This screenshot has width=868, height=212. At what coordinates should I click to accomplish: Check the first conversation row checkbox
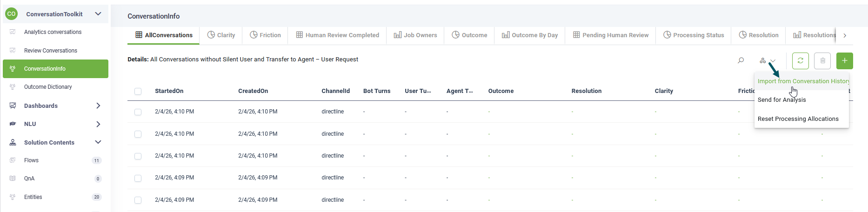click(138, 112)
